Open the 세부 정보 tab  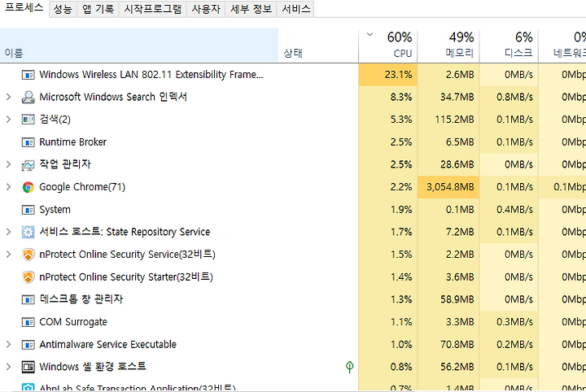pos(251,9)
